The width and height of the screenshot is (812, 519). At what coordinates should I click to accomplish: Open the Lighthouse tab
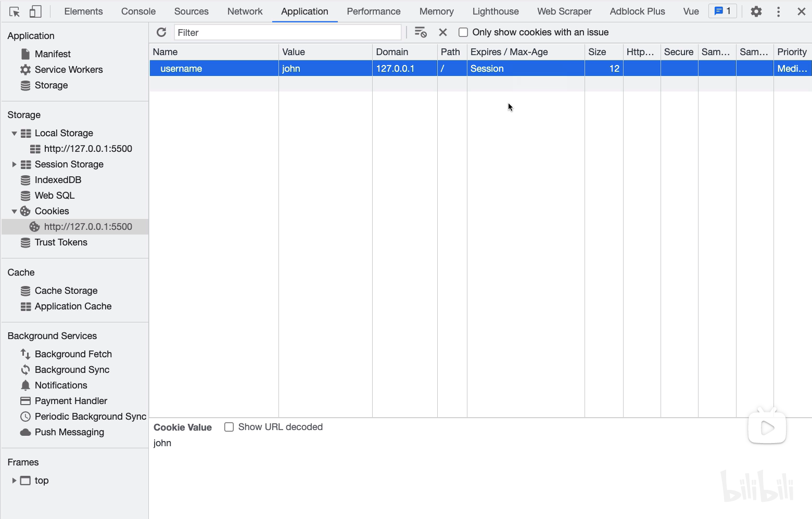495,11
